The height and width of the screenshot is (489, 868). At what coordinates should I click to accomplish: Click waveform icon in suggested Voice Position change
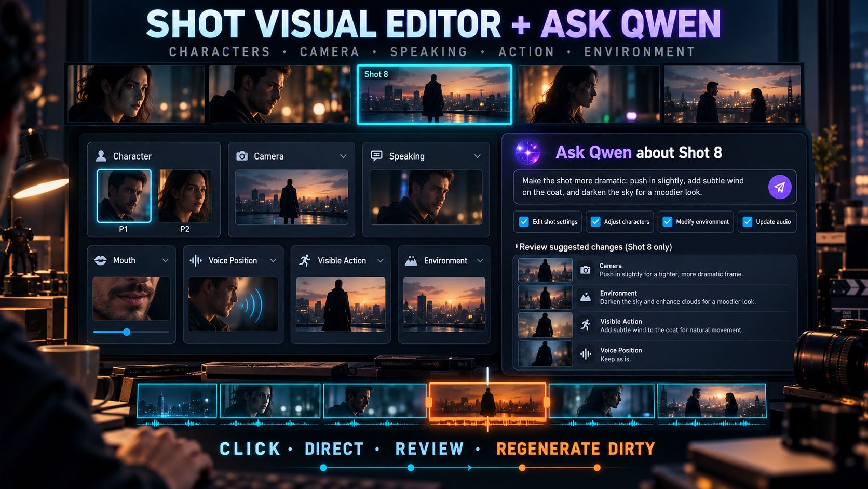[x=586, y=354]
